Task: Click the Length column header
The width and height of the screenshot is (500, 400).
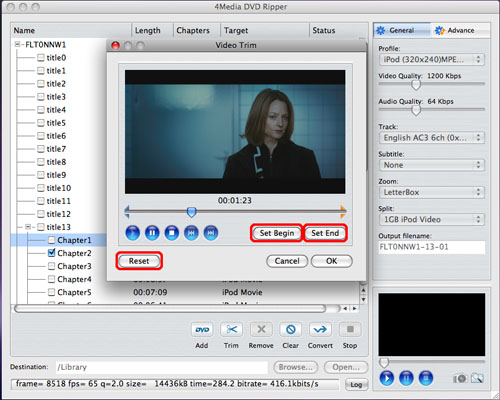Action: tap(153, 30)
